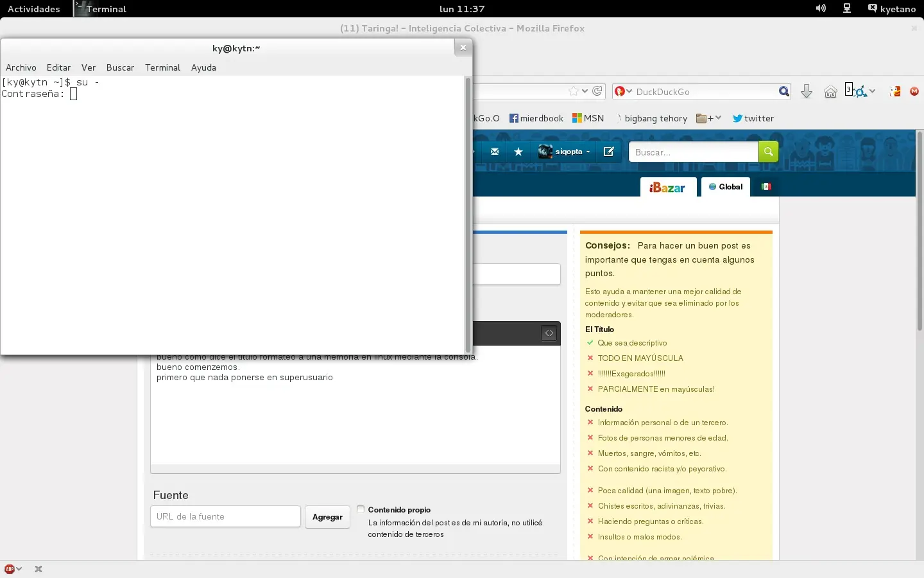Viewport: 924px width, 578px height.
Task: Click the Taringa Buscar search field
Action: coord(694,152)
